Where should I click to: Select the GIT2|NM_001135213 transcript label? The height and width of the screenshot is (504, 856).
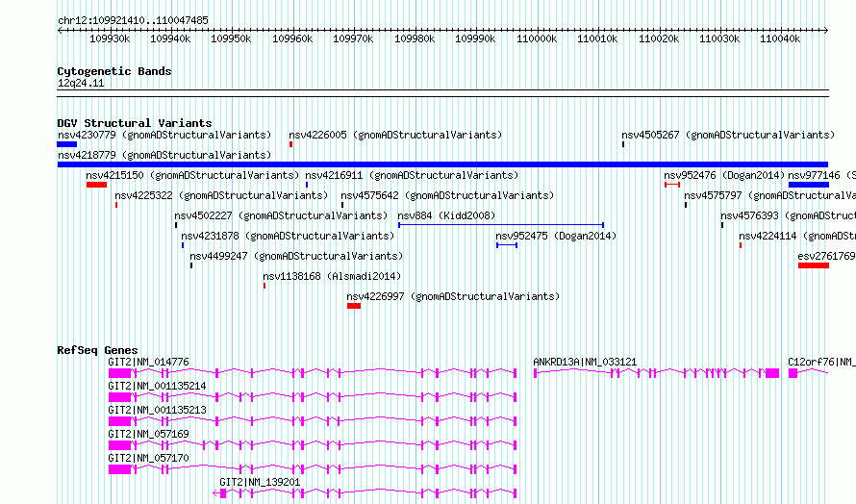click(x=157, y=410)
